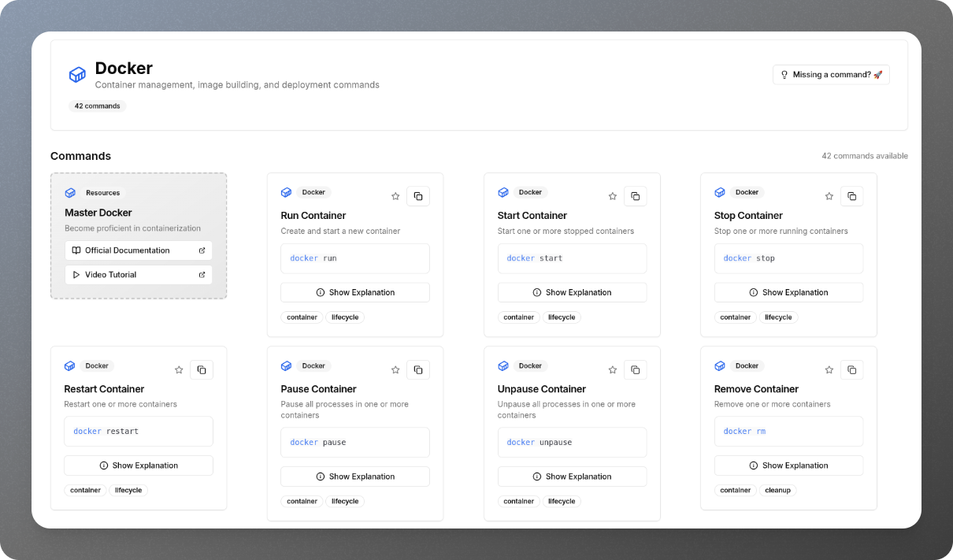Click the book icon beside Official Documentation
Image resolution: width=953 pixels, height=560 pixels.
76,250
